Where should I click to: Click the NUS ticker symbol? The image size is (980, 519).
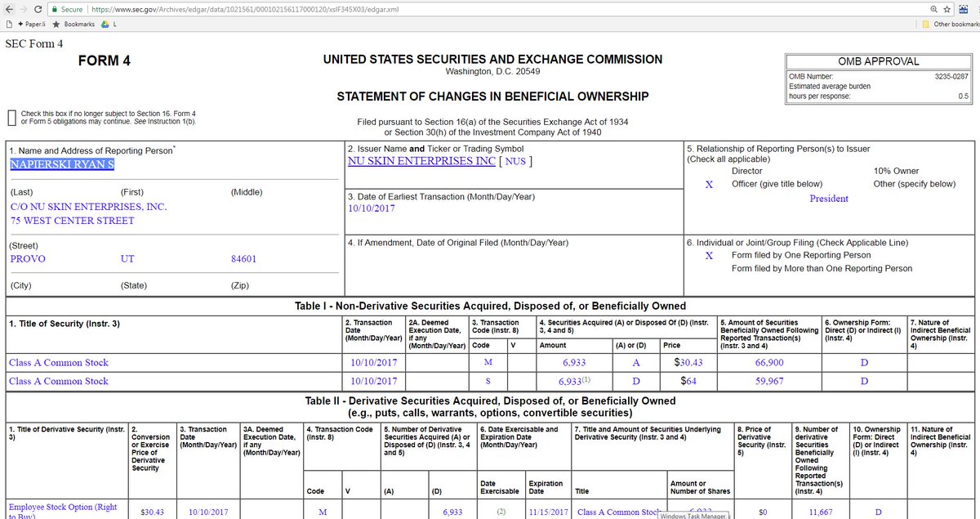pyautogui.click(x=515, y=162)
